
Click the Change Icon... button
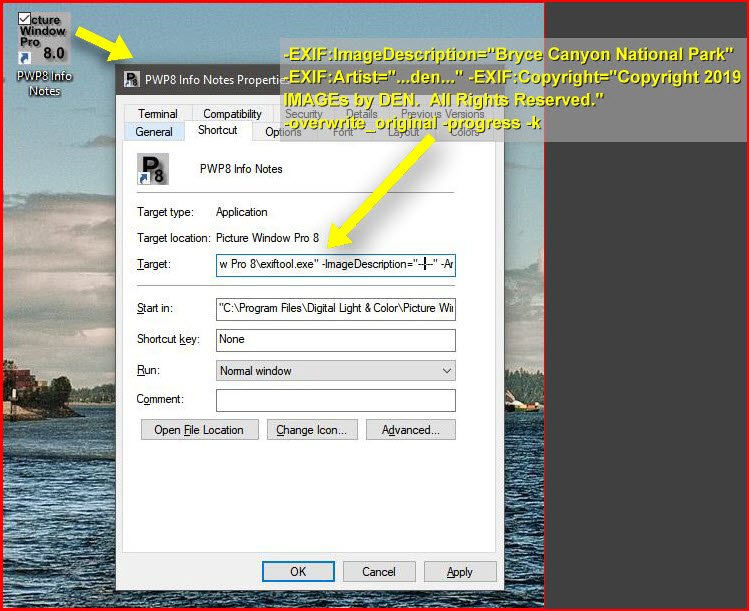311,430
